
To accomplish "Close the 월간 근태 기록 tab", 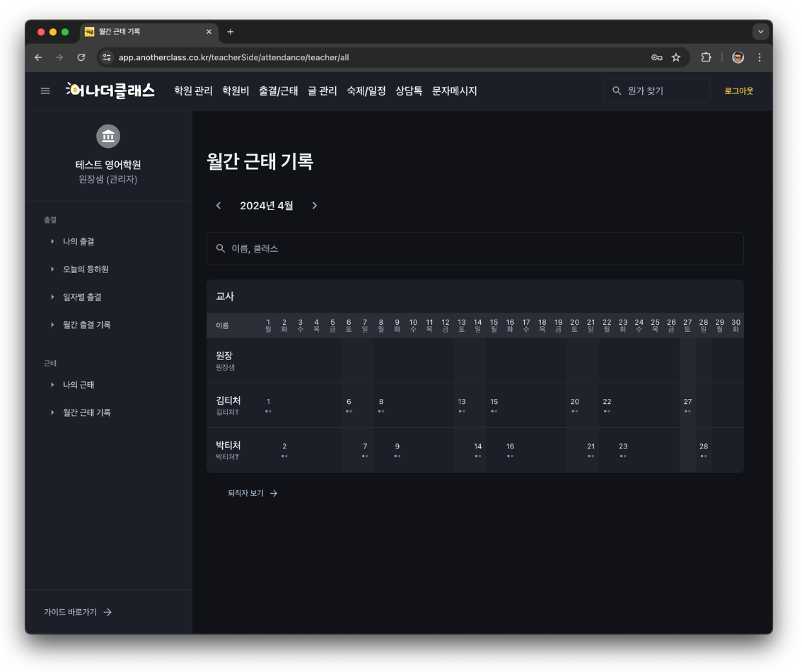I will (209, 32).
